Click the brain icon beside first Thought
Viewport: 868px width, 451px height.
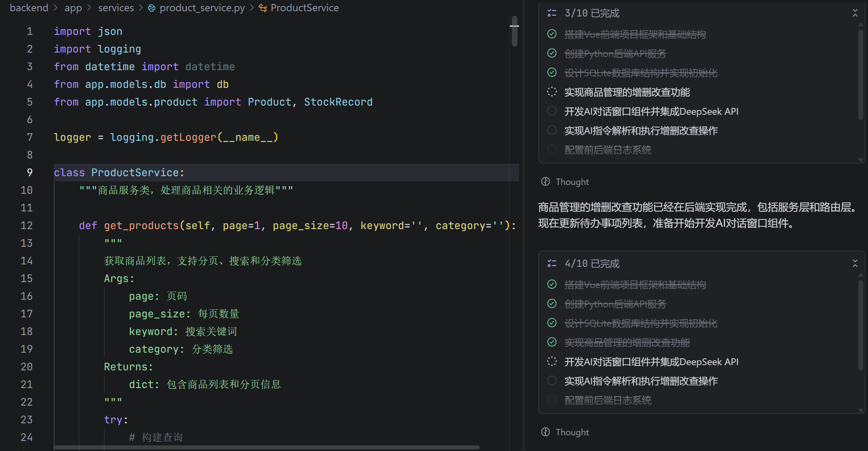[x=546, y=182]
